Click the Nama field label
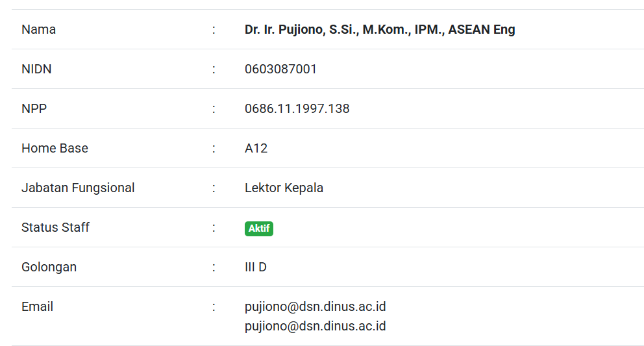The image size is (644, 346). [x=38, y=29]
